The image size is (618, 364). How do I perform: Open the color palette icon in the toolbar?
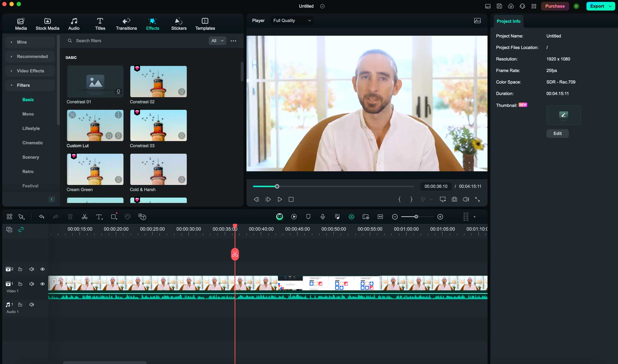pos(127,217)
